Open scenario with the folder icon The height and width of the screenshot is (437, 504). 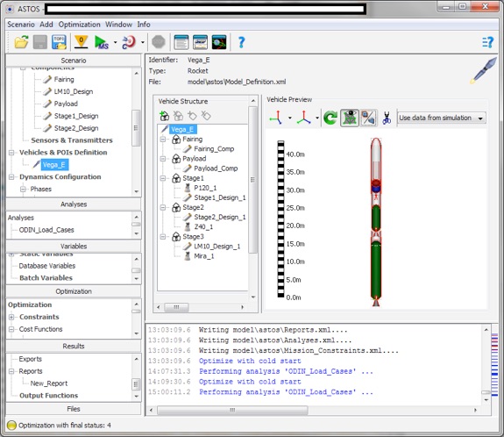click(21, 42)
